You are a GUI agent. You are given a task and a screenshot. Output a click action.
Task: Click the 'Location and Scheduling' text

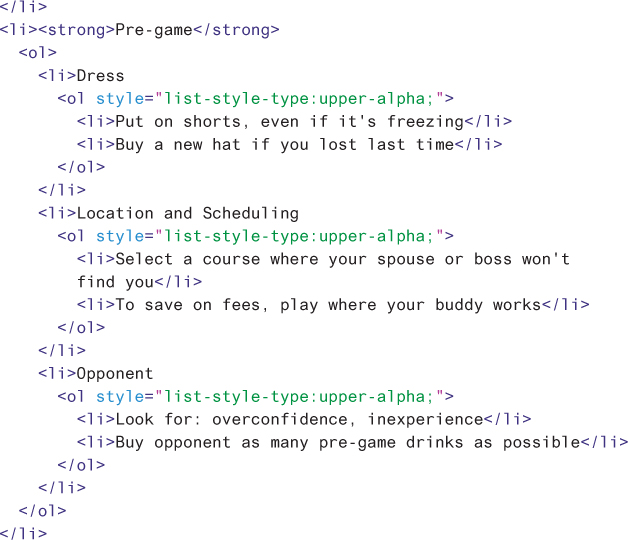click(188, 213)
